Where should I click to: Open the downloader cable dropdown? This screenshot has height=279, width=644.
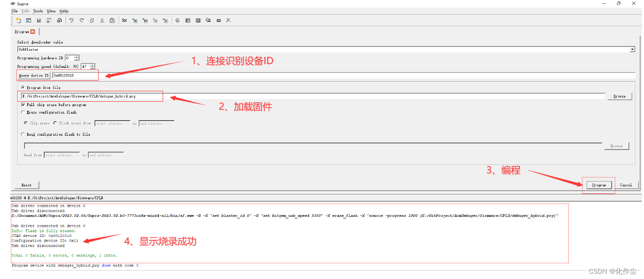pos(633,49)
